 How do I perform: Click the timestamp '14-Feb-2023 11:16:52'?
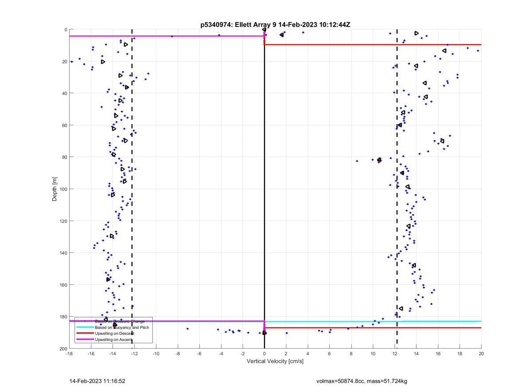(x=97, y=381)
